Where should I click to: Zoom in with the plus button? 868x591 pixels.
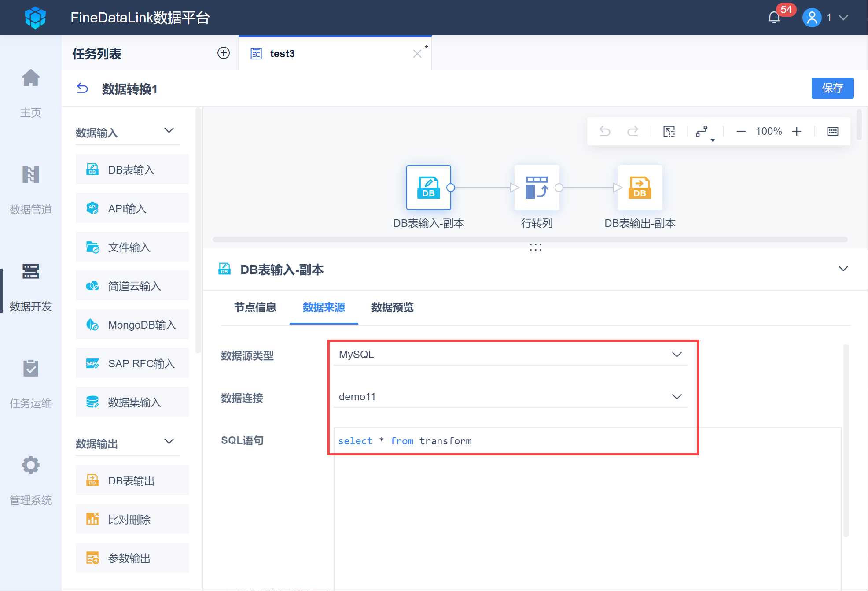click(797, 131)
